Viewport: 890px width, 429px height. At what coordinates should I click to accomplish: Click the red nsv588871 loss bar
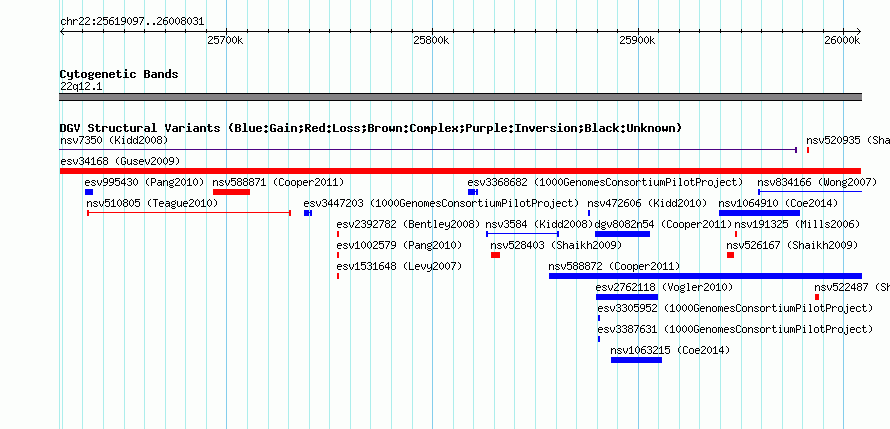(x=231, y=192)
